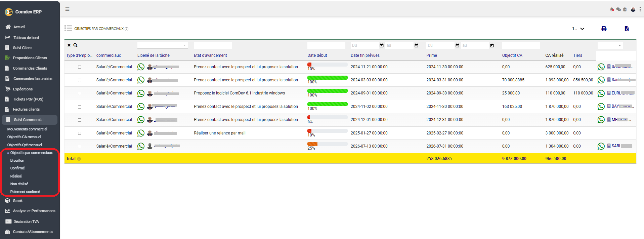The image size is (644, 239).
Task: Click the 25% orange progress bar
Action: pos(328,144)
